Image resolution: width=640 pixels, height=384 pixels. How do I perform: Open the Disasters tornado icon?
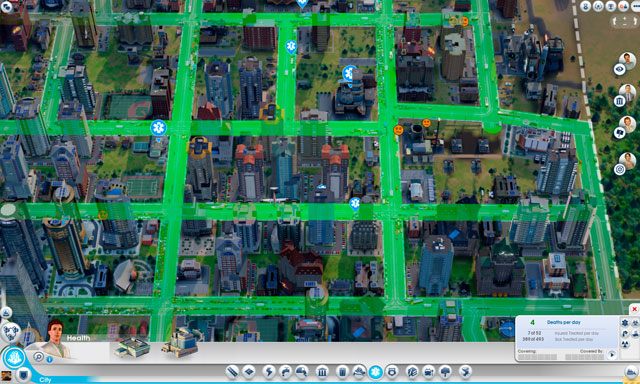click(465, 371)
